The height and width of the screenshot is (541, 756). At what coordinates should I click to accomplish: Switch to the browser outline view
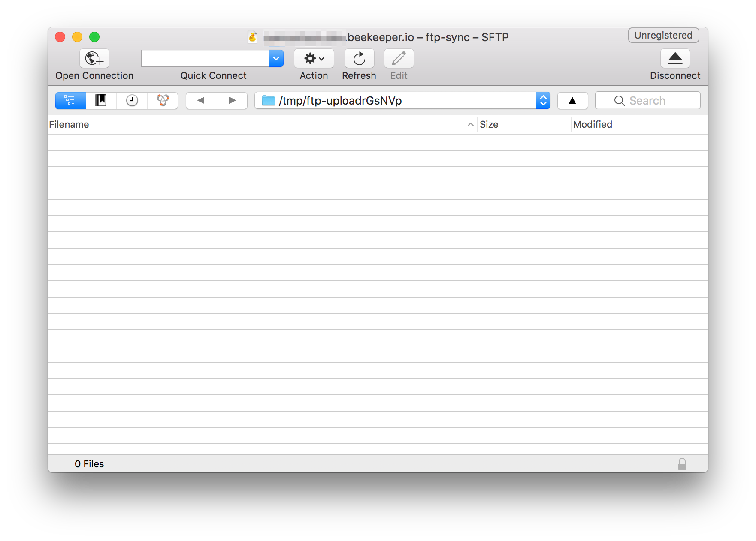(x=70, y=101)
